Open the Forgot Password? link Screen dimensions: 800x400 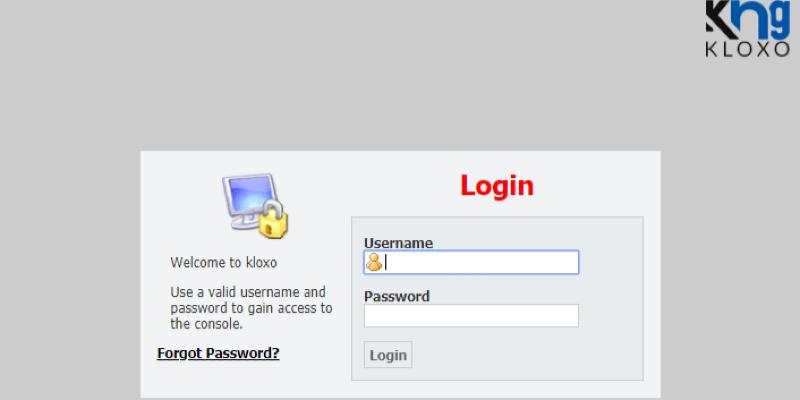coord(218,353)
